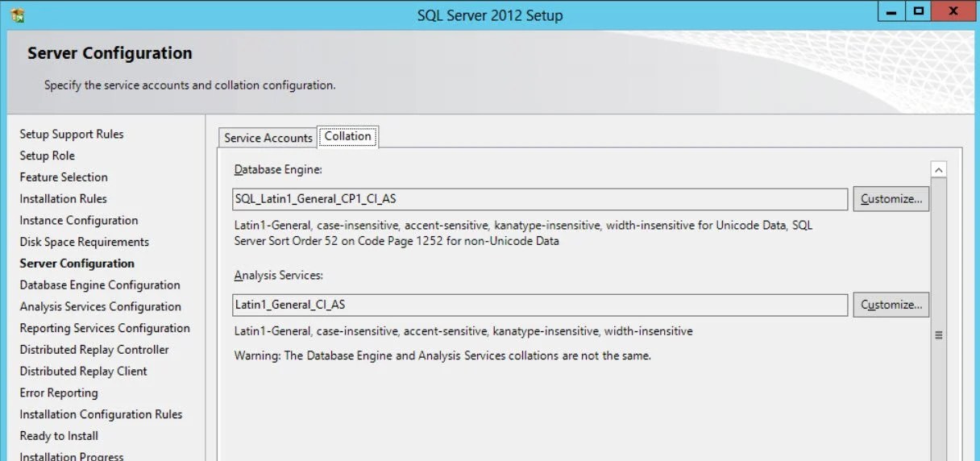Select Ready to Install step
Viewport: 980px width, 461px height.
[x=59, y=436]
